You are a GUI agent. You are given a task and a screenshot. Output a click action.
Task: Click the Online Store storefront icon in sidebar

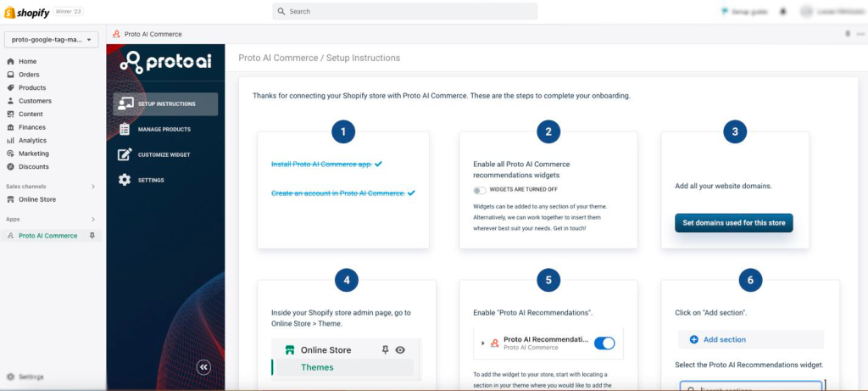10,199
